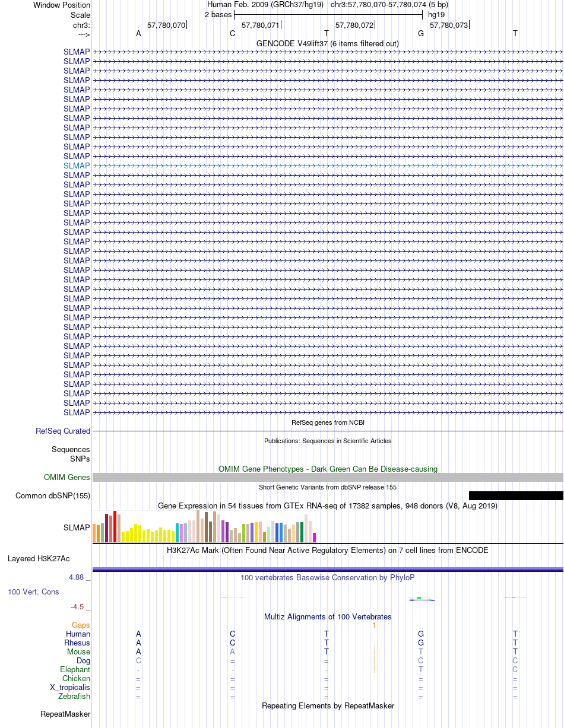The width and height of the screenshot is (564, 728).
Task: Click the magenta bar ending GTEx chart
Action: (315, 538)
